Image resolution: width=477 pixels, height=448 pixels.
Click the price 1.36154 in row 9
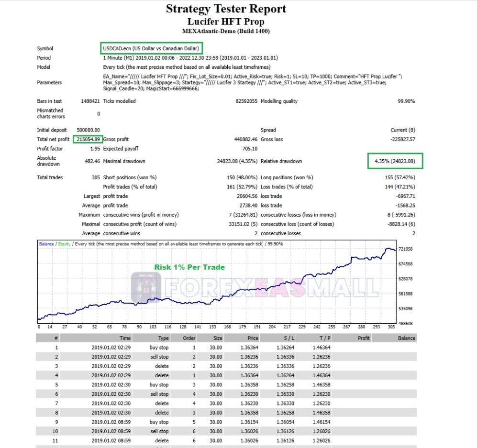point(249,422)
